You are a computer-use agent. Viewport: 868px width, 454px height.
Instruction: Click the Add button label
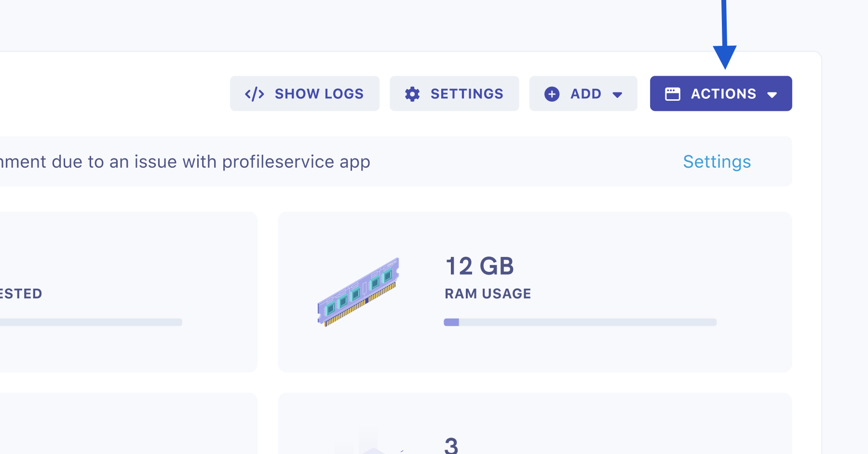coord(586,93)
